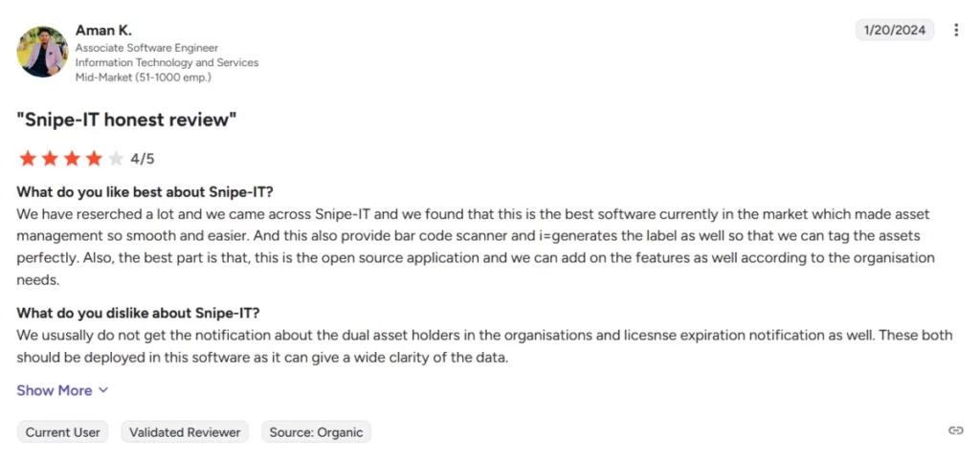
Task: Click the fourth rating star
Action: (x=94, y=159)
